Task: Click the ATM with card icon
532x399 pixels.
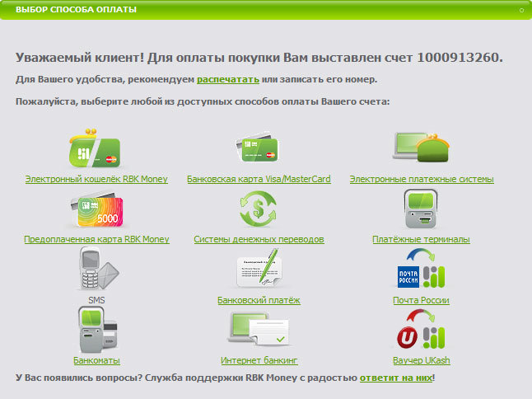Action: pos(98,330)
